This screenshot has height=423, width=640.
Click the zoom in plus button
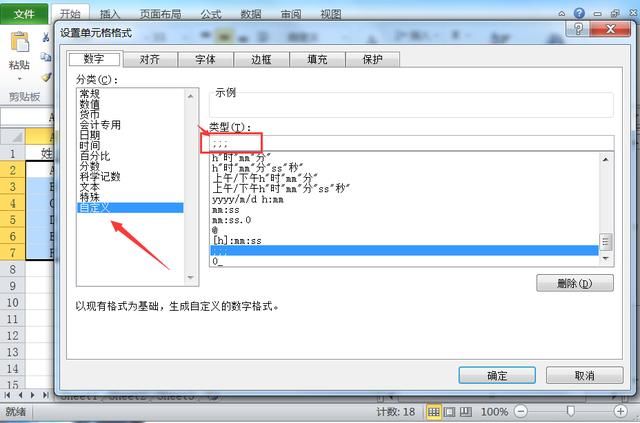[620, 411]
